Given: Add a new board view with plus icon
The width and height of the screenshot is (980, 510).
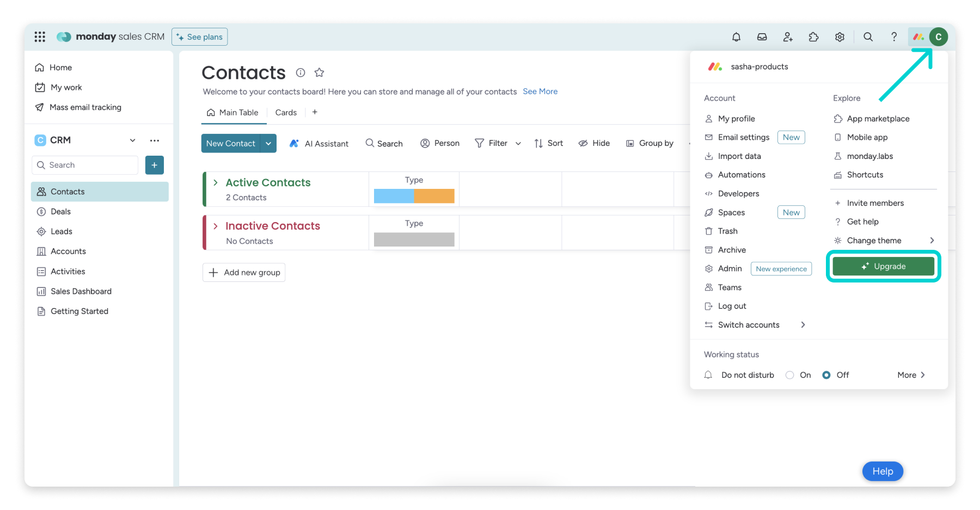Looking at the screenshot, I should (315, 112).
